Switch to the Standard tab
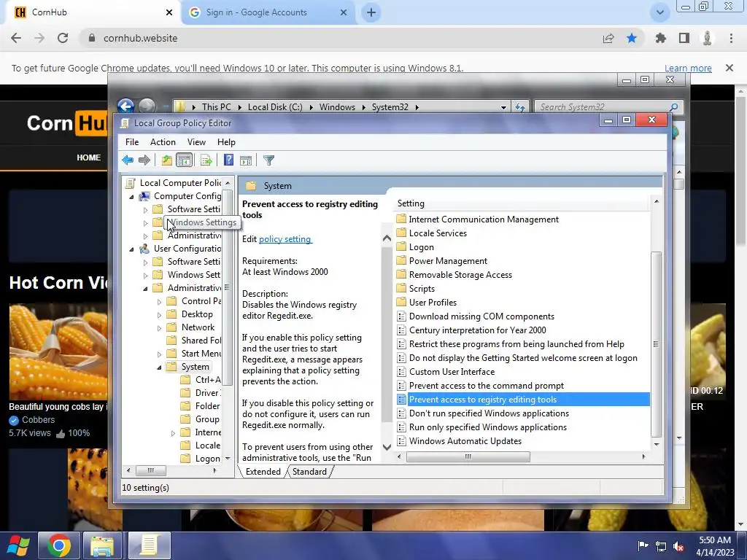This screenshot has width=747, height=560. (x=309, y=472)
